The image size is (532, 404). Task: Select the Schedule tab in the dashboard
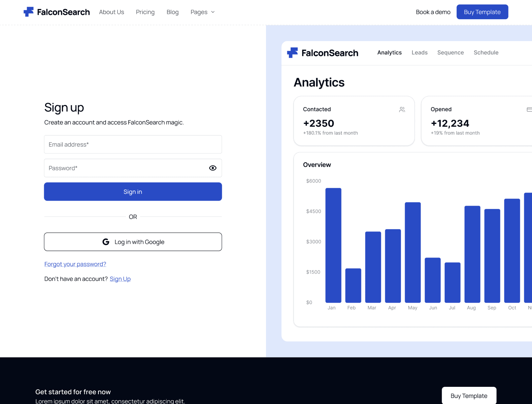[486, 53]
